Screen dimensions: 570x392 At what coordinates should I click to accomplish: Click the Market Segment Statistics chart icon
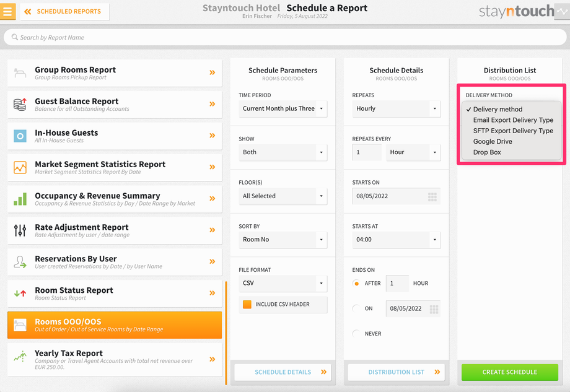pos(20,167)
